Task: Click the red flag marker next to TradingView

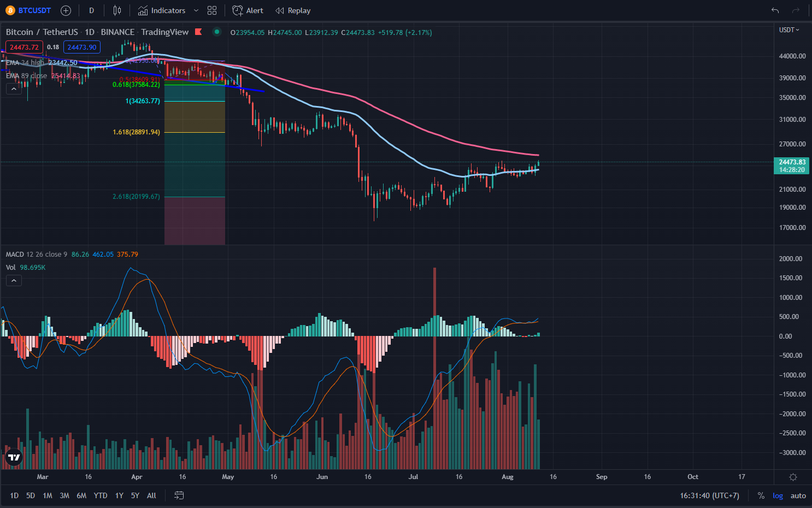Action: (x=198, y=32)
